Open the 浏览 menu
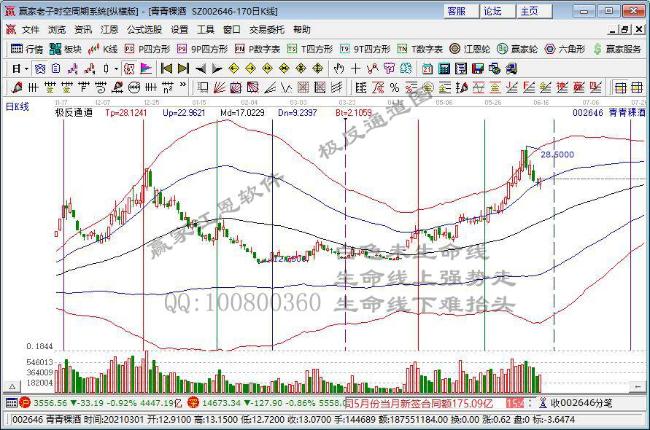 coord(56,30)
